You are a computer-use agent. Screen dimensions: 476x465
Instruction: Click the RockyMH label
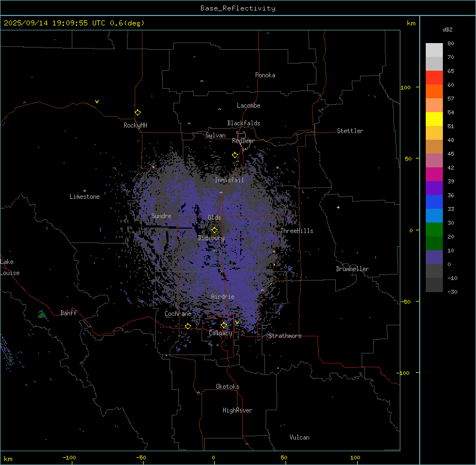(x=135, y=125)
